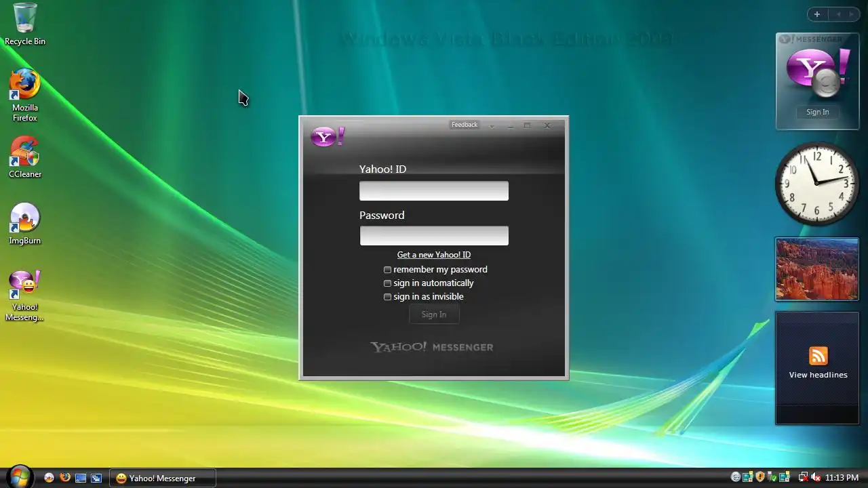
Task: Open the security shield alert tray icon
Action: [760, 477]
